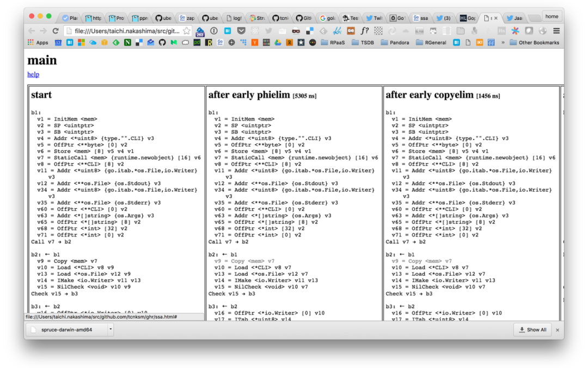Open the Chrome hamburger menu
Screen dimensions: 588x368
click(x=556, y=31)
